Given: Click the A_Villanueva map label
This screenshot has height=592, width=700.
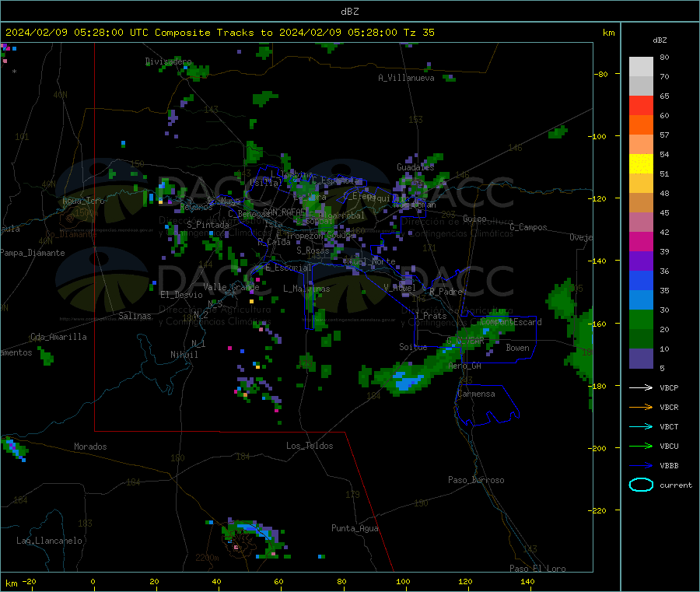Looking at the screenshot, I should click(406, 78).
